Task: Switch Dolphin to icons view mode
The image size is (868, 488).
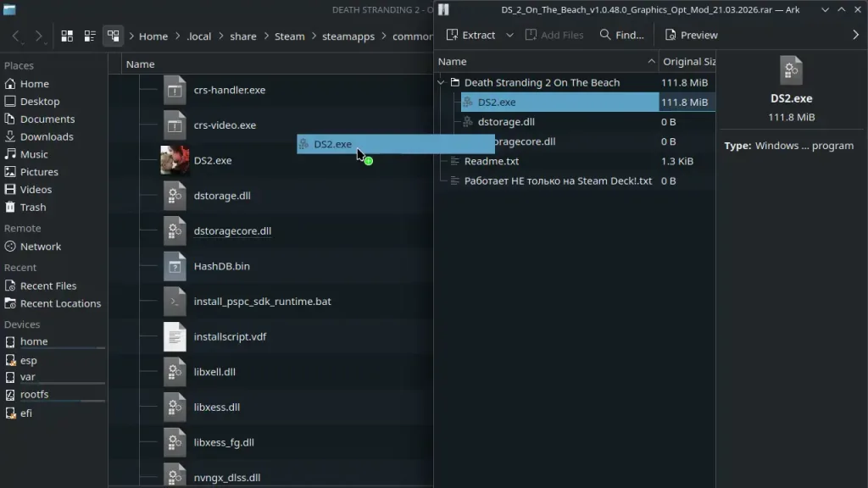Action: coord(67,36)
